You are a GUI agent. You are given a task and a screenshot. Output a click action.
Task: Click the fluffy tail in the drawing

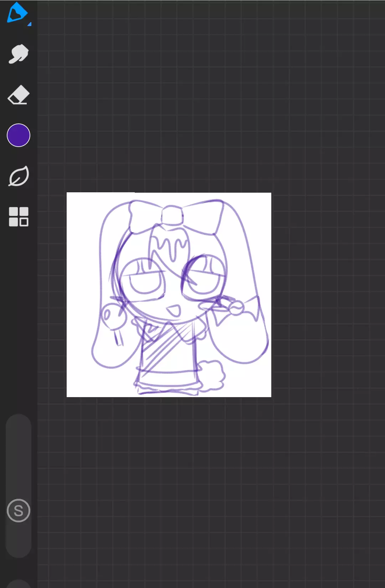(x=212, y=375)
